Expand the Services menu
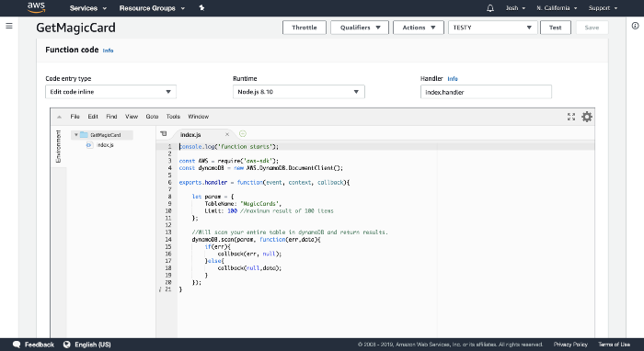 tap(88, 8)
